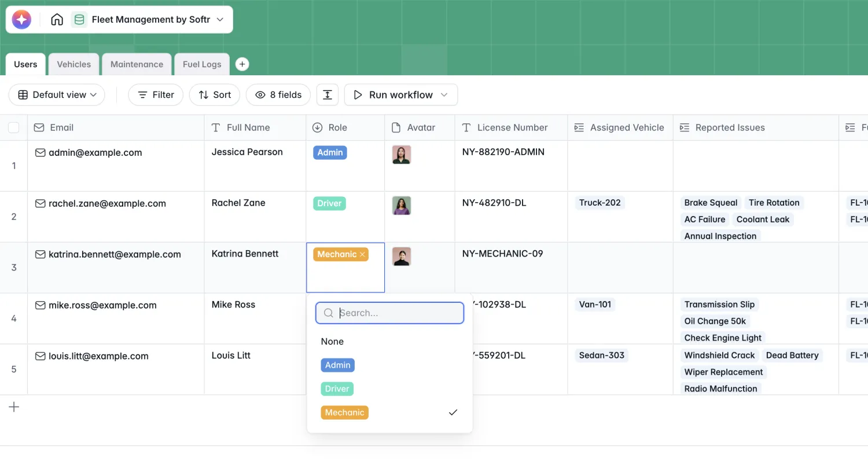The width and height of the screenshot is (868, 476).
Task: Open the Default view dropdown
Action: [x=57, y=95]
